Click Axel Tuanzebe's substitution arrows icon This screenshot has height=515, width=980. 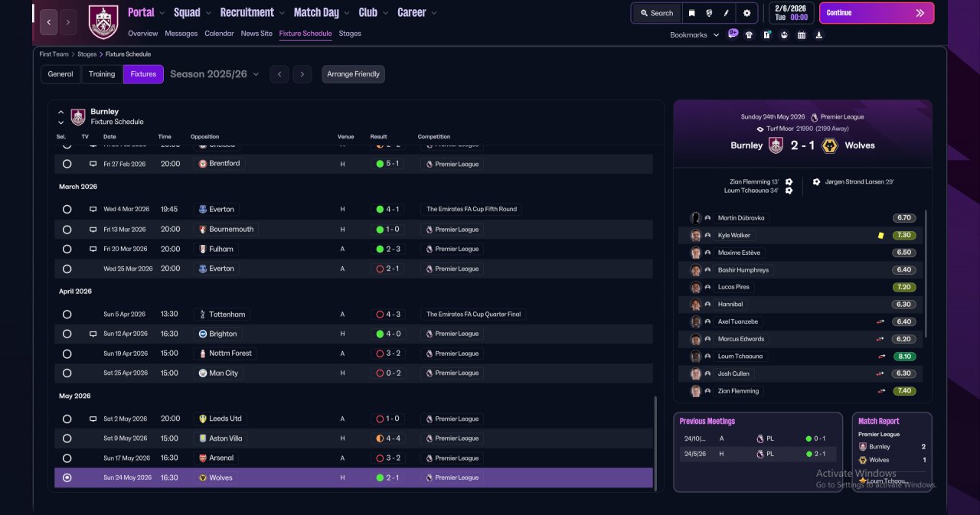[x=881, y=322]
